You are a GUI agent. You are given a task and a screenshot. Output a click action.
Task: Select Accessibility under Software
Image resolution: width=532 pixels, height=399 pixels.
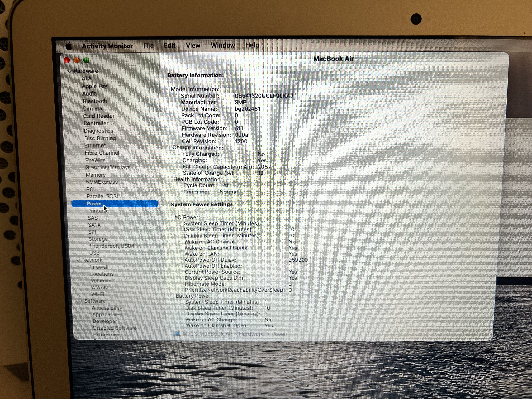107,308
